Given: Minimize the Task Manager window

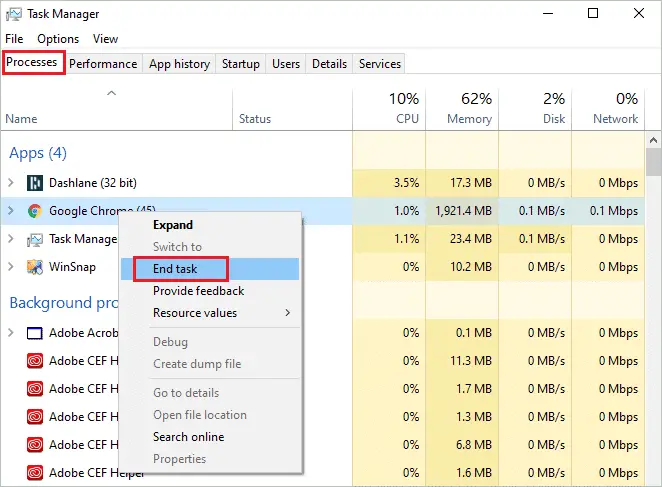Looking at the screenshot, I should tap(548, 14).
